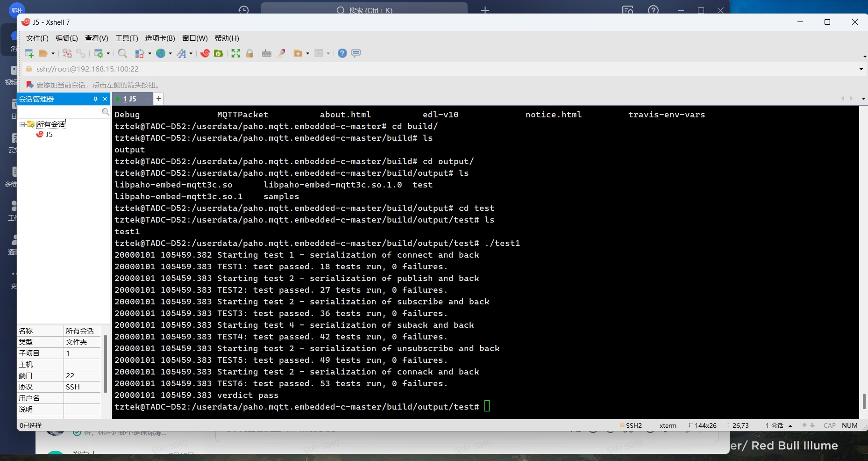Toggle full screen with green arrows icon
868x461 pixels.
click(236, 53)
